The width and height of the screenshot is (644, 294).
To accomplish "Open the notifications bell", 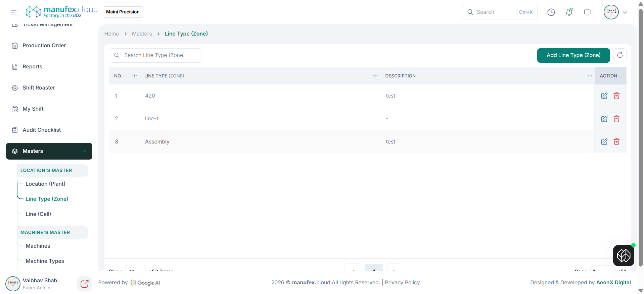I will pyautogui.click(x=569, y=12).
